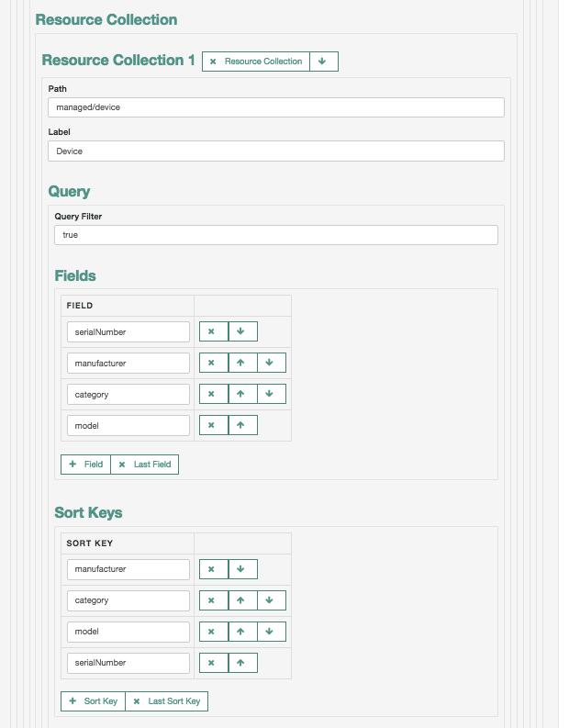Move category sort key up
This screenshot has width=569, height=728.
pyautogui.click(x=242, y=599)
